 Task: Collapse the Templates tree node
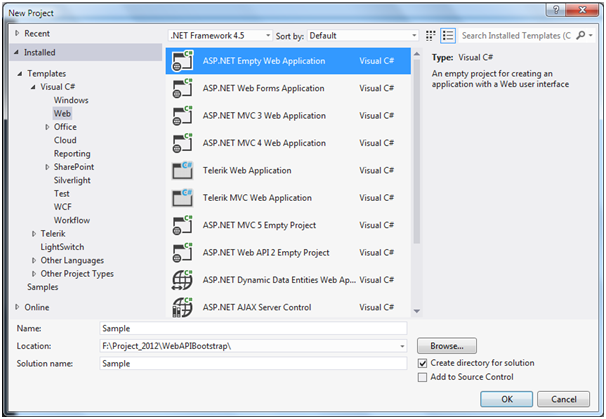tap(19, 73)
